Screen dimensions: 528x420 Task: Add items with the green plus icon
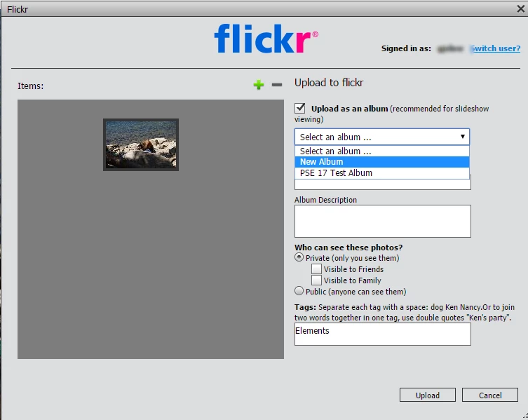pyautogui.click(x=259, y=85)
